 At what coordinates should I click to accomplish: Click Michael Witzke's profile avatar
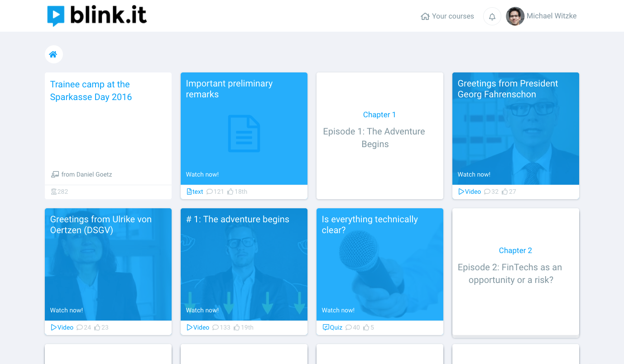pyautogui.click(x=515, y=16)
